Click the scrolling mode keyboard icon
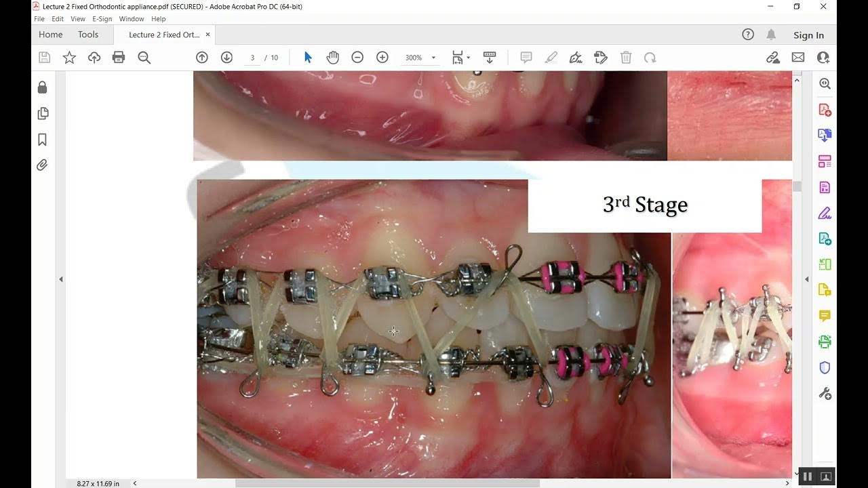The height and width of the screenshot is (488, 868). (x=490, y=58)
